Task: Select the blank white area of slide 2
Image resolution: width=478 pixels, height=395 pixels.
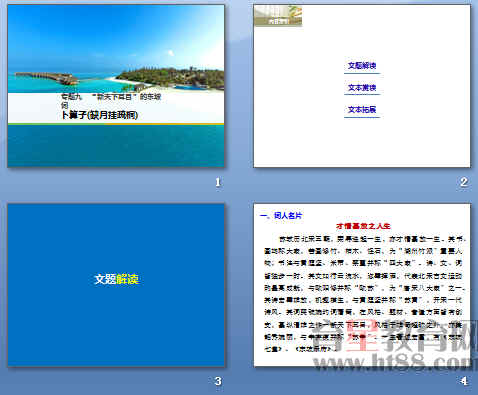Action: pyautogui.click(x=362, y=143)
